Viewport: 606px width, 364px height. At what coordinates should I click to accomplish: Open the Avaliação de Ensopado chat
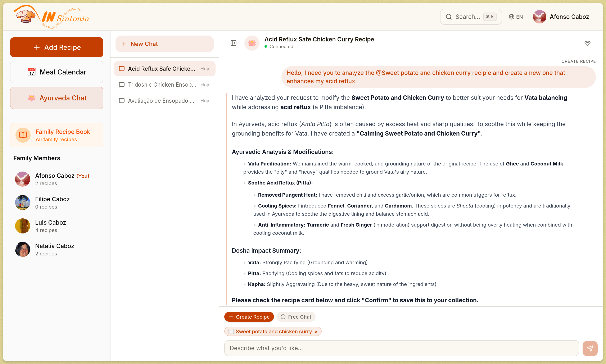165,101
